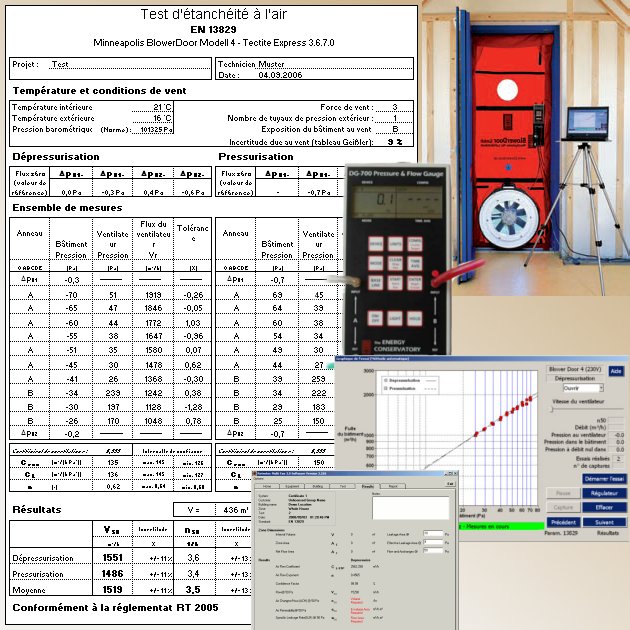This screenshot has height=630, width=630.
Task: Click the Démarrer l'essai button
Action: click(x=604, y=479)
